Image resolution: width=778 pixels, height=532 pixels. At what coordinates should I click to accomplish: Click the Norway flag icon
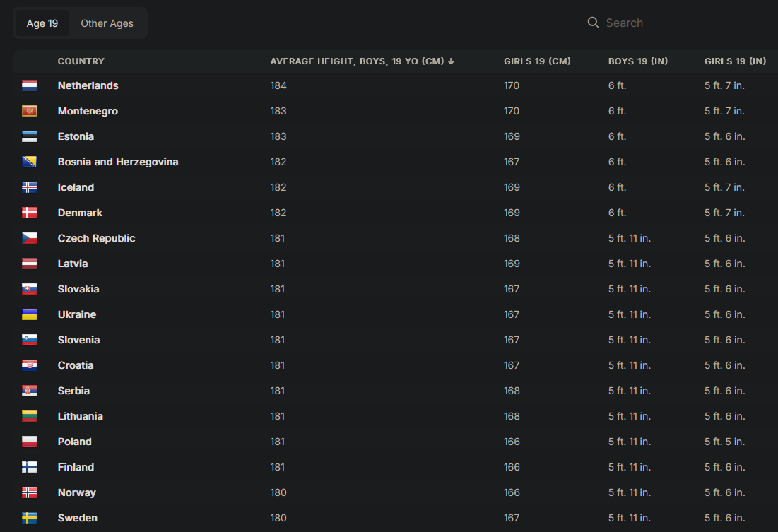coord(30,492)
